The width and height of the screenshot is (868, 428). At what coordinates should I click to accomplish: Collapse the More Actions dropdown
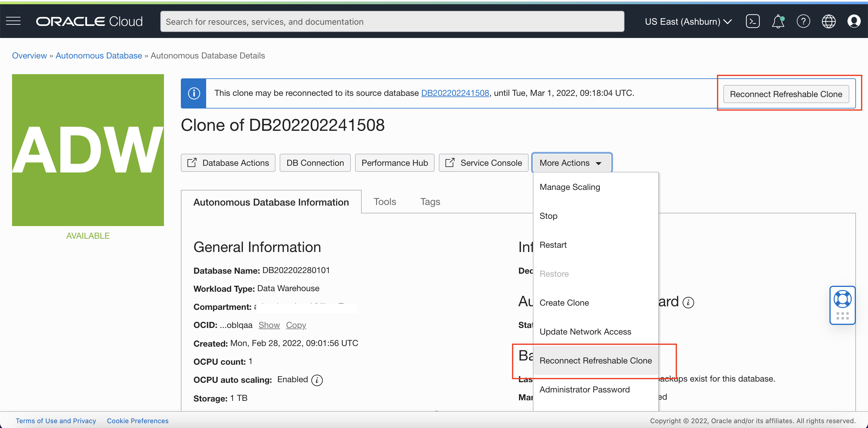click(x=571, y=163)
